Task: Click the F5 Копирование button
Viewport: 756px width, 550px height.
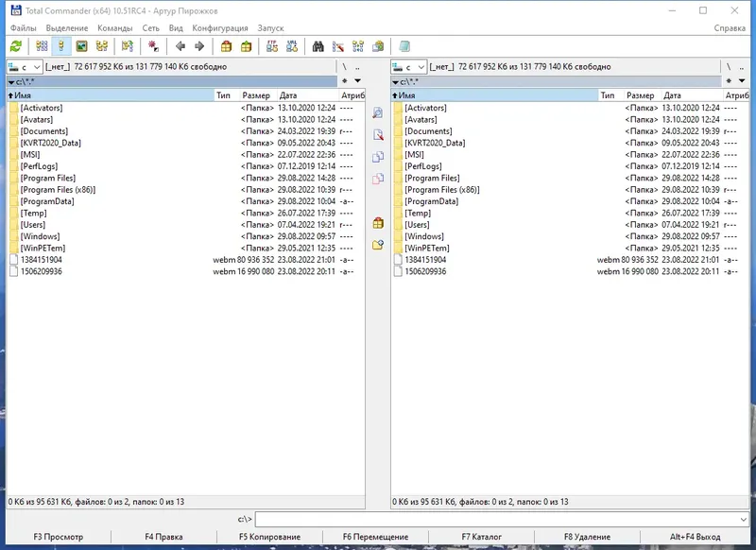Action: click(269, 537)
